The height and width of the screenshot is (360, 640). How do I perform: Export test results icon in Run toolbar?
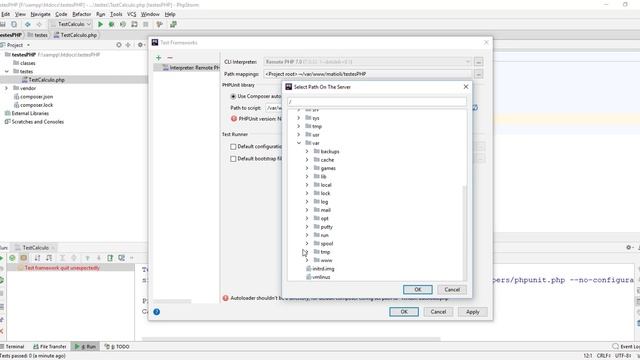[110, 258]
